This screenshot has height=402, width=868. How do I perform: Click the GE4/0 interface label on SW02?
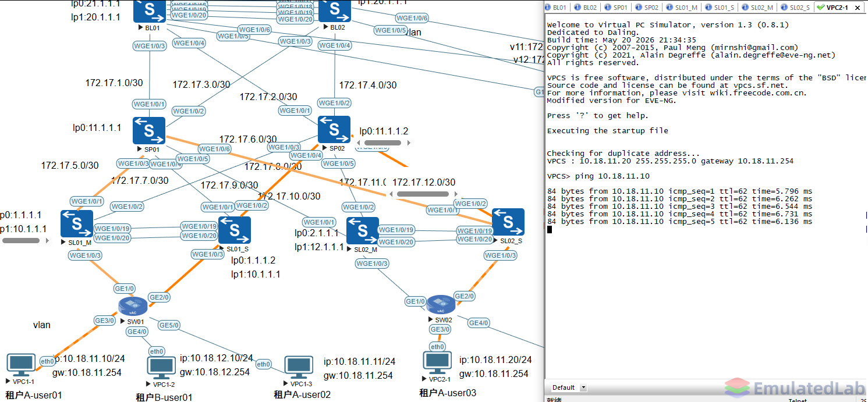pyautogui.click(x=479, y=323)
